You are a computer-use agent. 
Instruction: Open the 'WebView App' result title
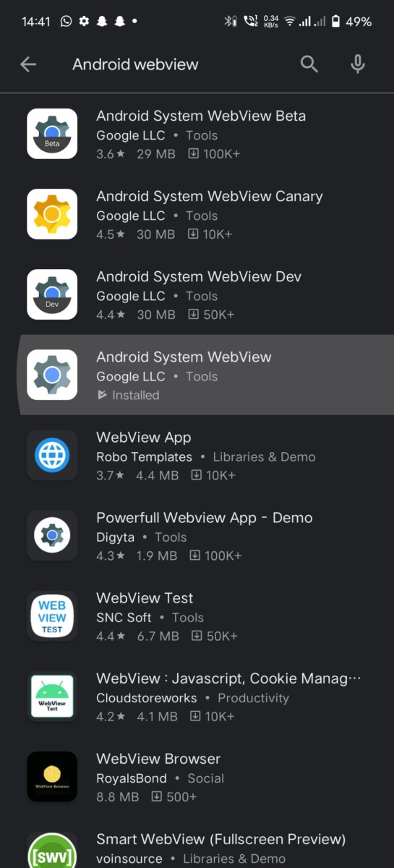pos(144,437)
